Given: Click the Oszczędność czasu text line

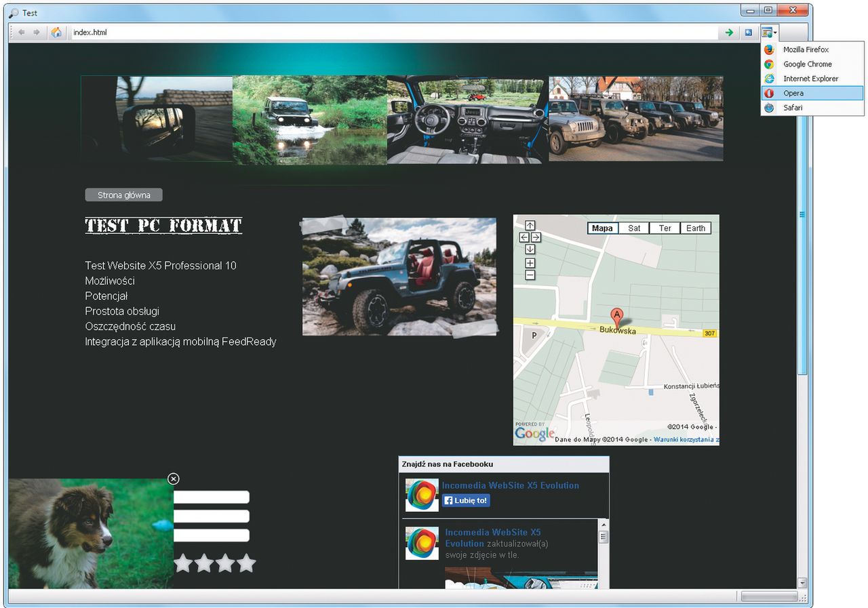Looking at the screenshot, I should pyautogui.click(x=130, y=327).
